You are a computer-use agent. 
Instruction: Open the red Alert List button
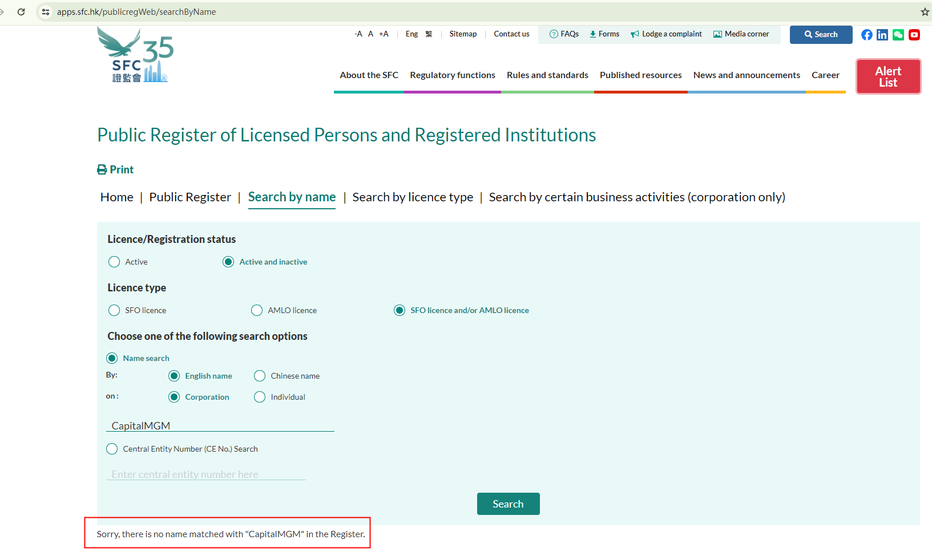888,76
